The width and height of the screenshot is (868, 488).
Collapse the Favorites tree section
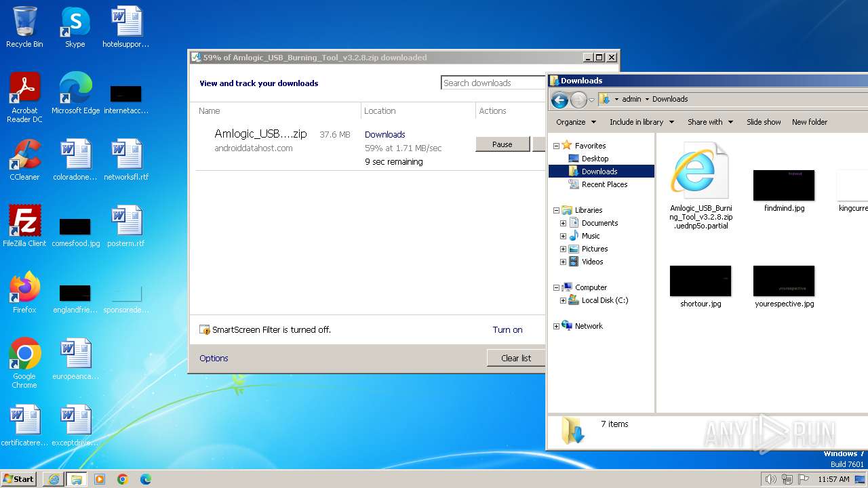[x=556, y=146]
